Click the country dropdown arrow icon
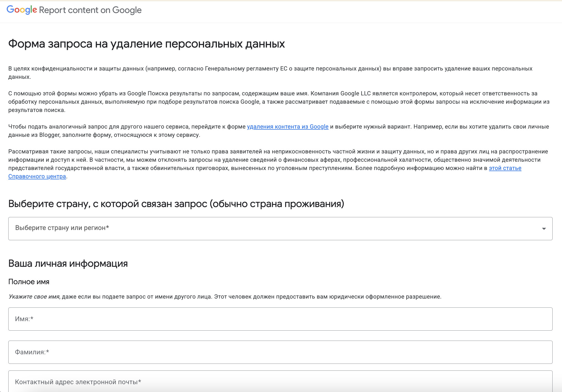This screenshot has width=562, height=392. tap(544, 229)
